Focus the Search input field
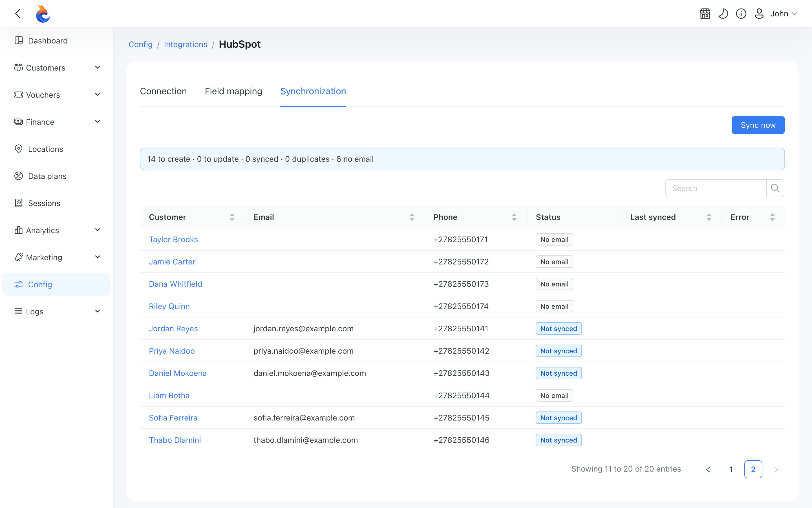812x508 pixels. click(716, 188)
